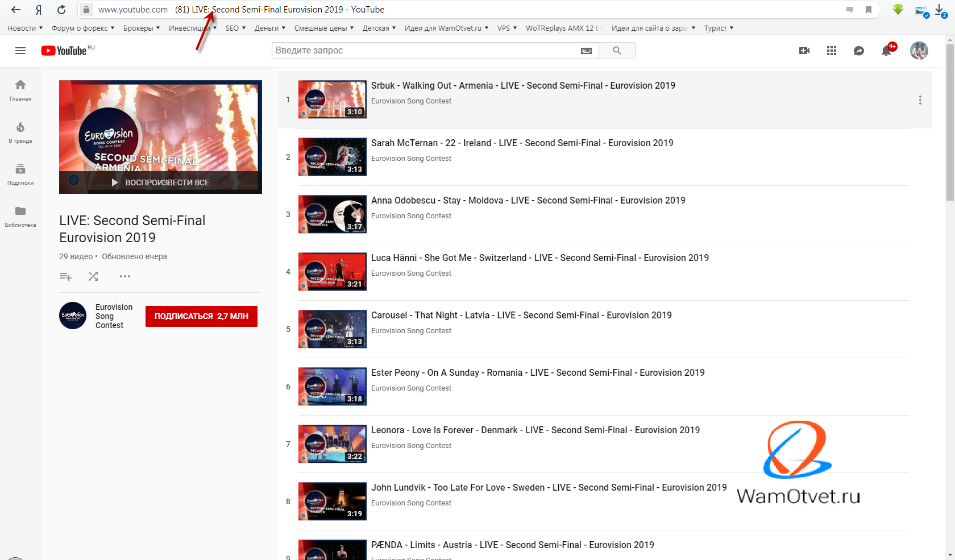Save playlist with the add-to-library icon
This screenshot has height=560, width=955.
pos(66,276)
